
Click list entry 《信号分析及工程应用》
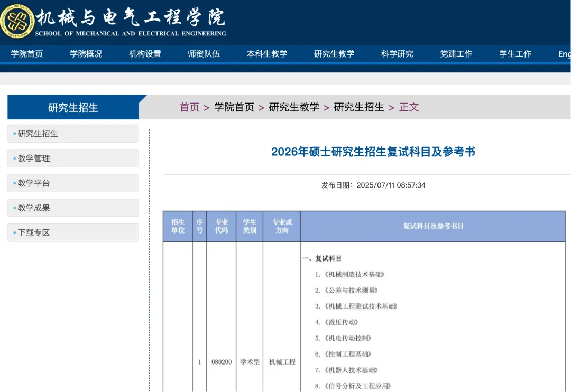357,386
